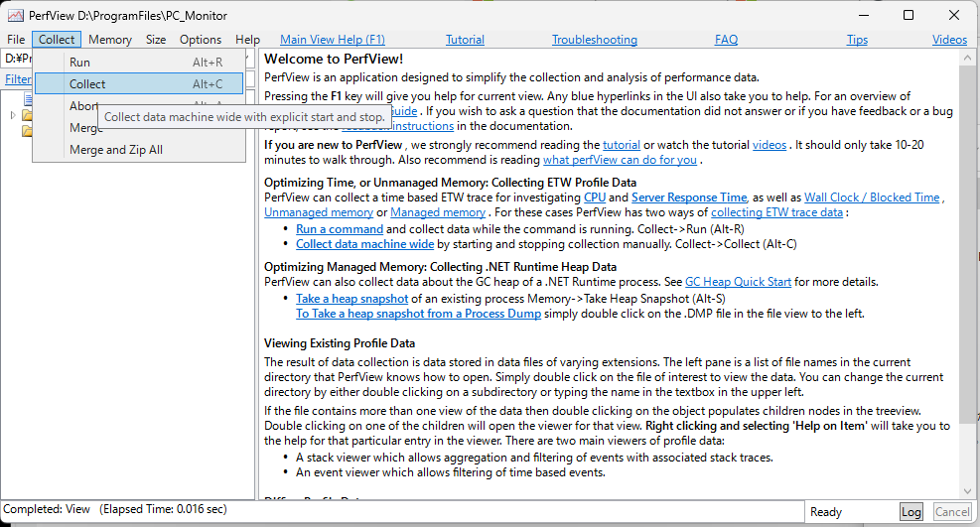
Task: Open the FAQ link
Action: 726,40
